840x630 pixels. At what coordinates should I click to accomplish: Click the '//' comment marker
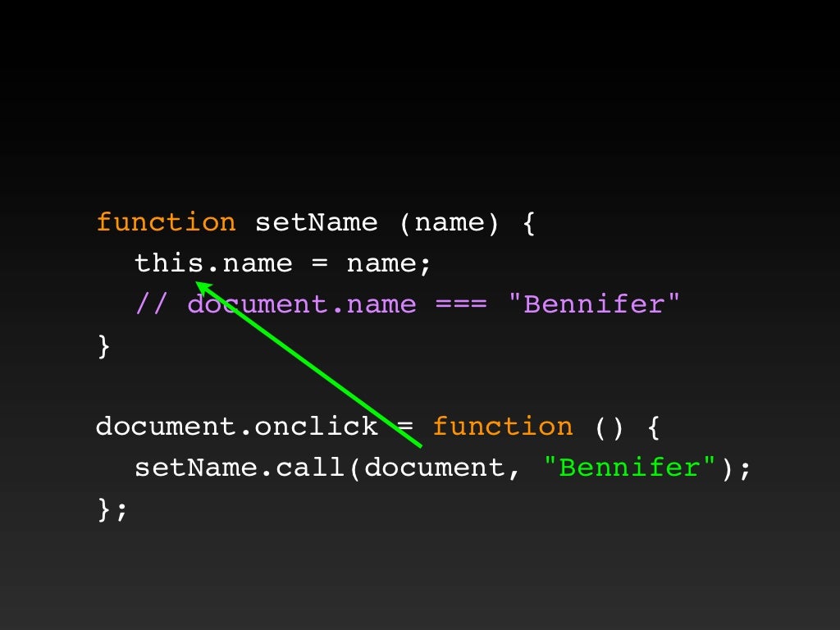[x=151, y=304]
